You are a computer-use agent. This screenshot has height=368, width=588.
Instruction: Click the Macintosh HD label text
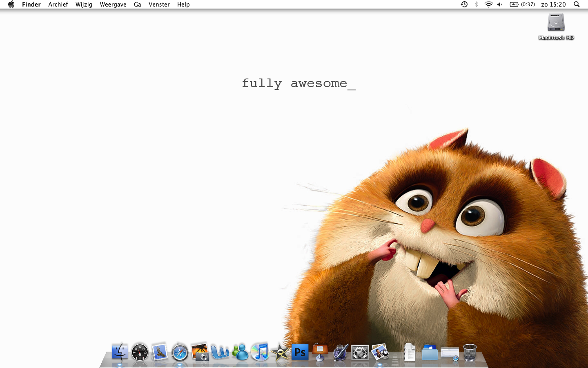coord(556,38)
